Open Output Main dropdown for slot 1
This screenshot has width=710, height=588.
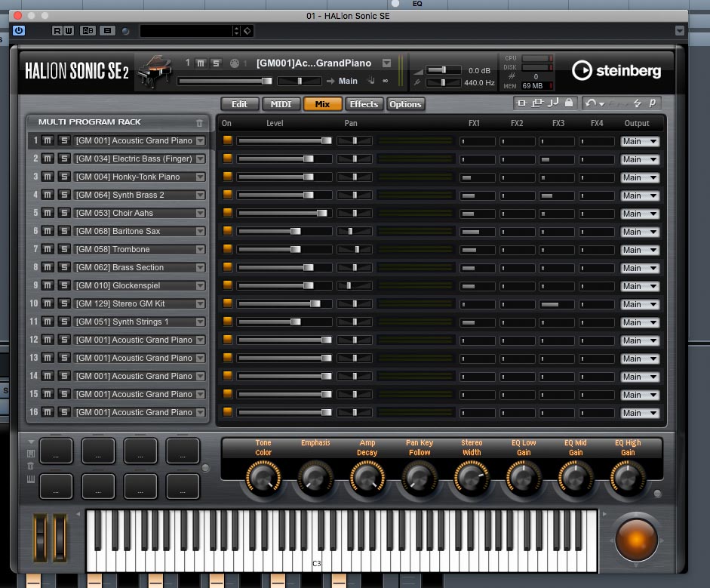(x=640, y=141)
